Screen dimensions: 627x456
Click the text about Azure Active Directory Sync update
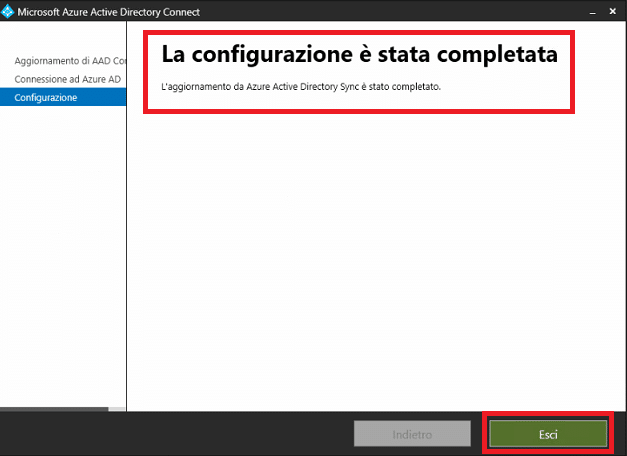click(301, 86)
